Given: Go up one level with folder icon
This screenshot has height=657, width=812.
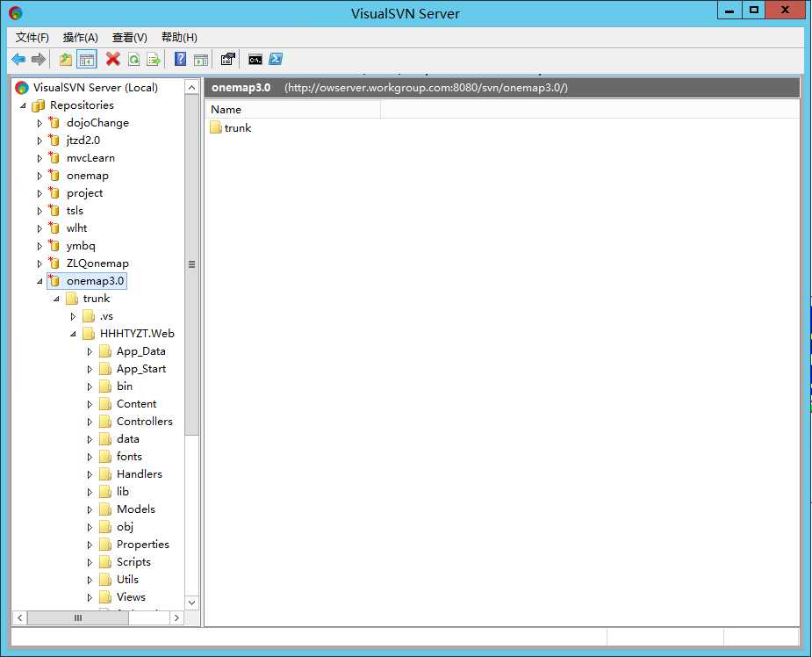Looking at the screenshot, I should (65, 59).
